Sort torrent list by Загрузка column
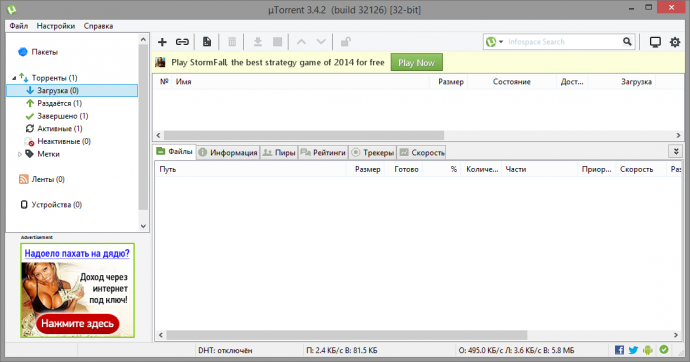Viewport: 690px width, 362px height. point(622,81)
